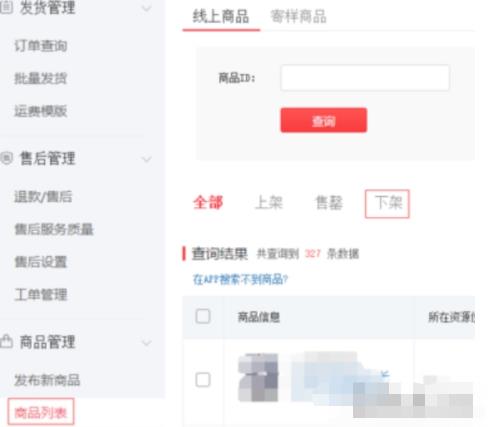
Task: Open 商品列表 in the sidebar
Action: point(41,412)
